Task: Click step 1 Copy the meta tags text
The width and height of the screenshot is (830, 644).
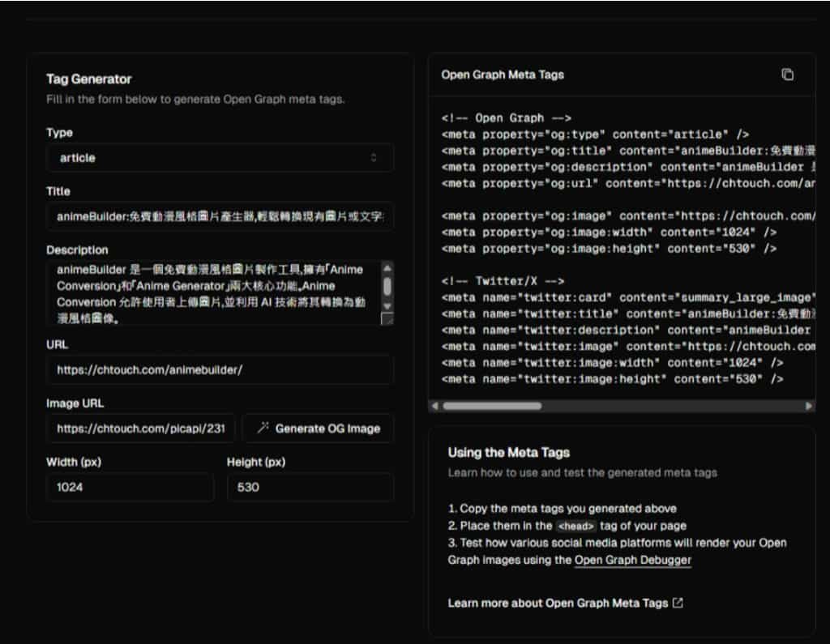Action: click(563, 509)
